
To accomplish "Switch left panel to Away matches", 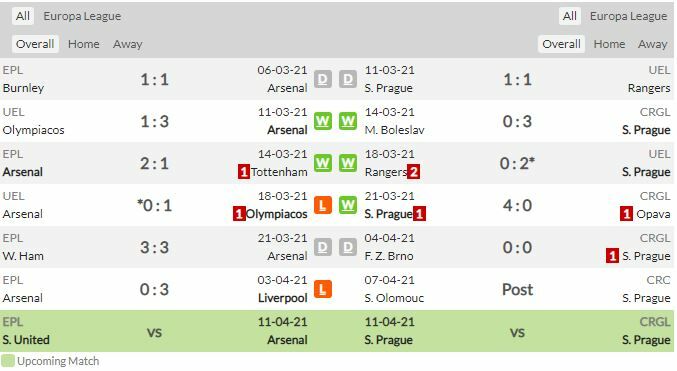I will [127, 44].
